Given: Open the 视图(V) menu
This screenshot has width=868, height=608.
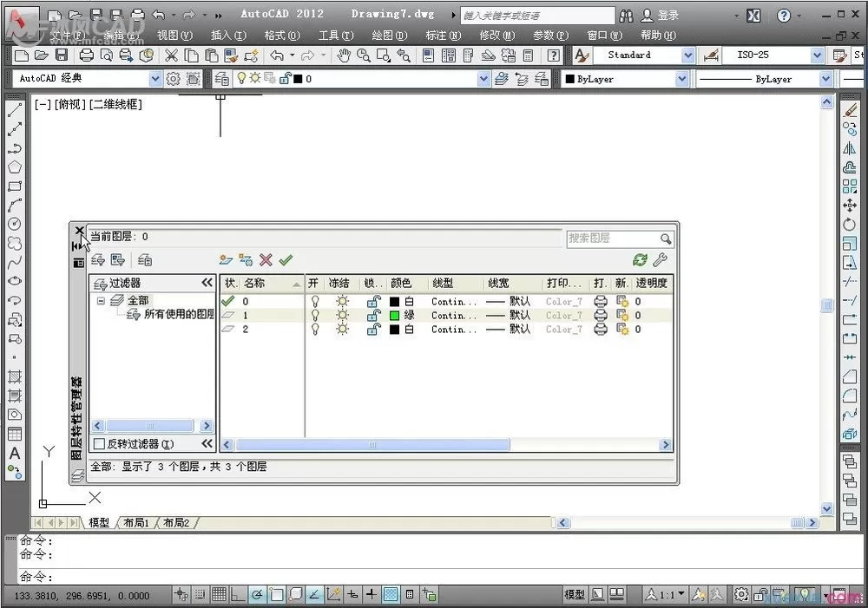Looking at the screenshot, I should click(x=174, y=36).
